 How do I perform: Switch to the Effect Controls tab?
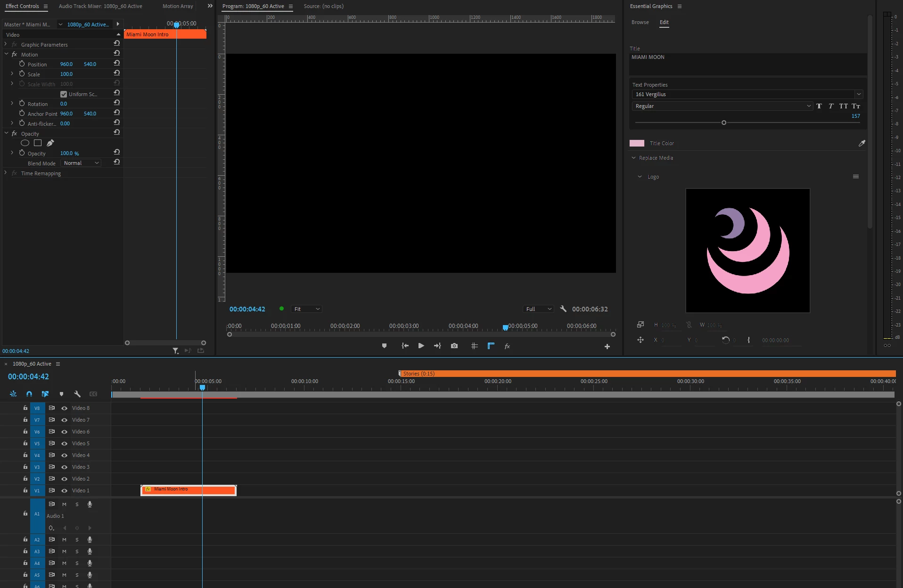[x=22, y=6]
